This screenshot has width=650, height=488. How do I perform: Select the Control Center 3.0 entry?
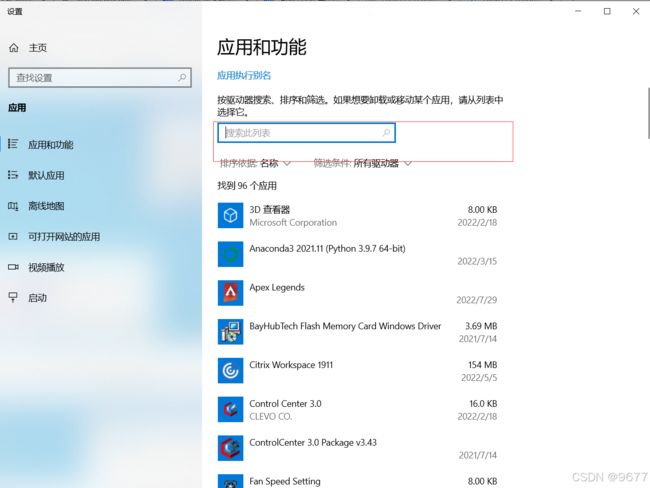coord(357,409)
